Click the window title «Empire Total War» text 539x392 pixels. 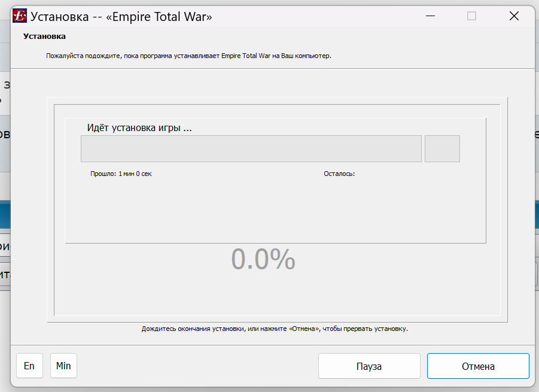coord(121,16)
